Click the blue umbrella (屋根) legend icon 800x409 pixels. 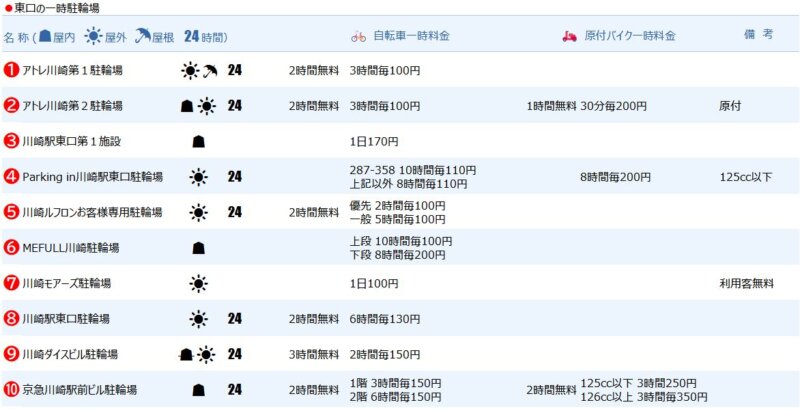click(143, 36)
